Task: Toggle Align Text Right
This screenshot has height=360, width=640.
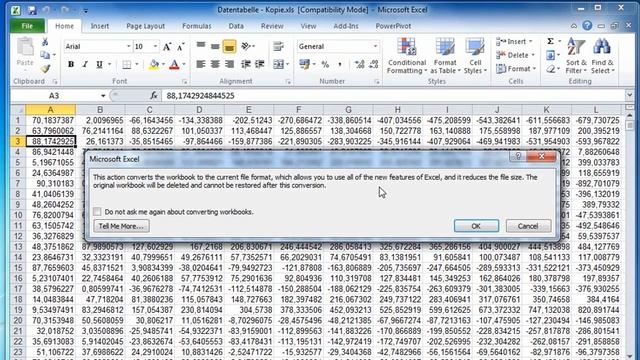Action: (229, 64)
